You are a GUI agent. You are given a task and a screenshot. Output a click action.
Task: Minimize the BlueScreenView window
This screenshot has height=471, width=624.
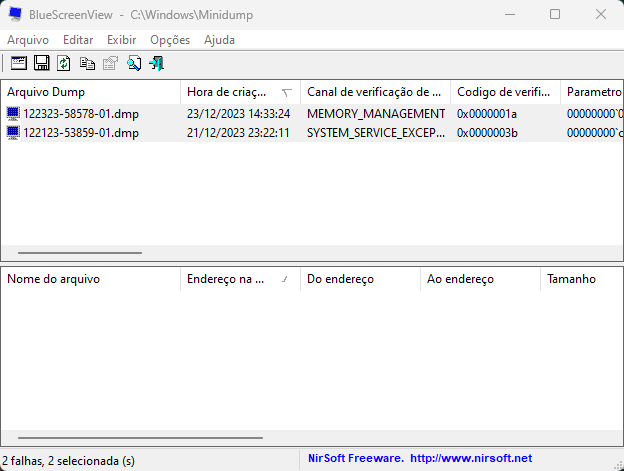coord(510,14)
